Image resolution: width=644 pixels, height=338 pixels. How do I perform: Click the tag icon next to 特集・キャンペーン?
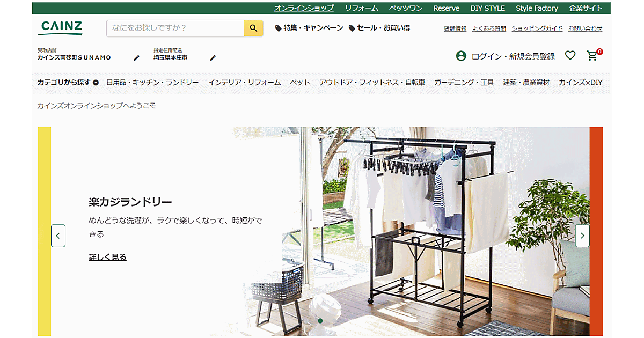278,28
